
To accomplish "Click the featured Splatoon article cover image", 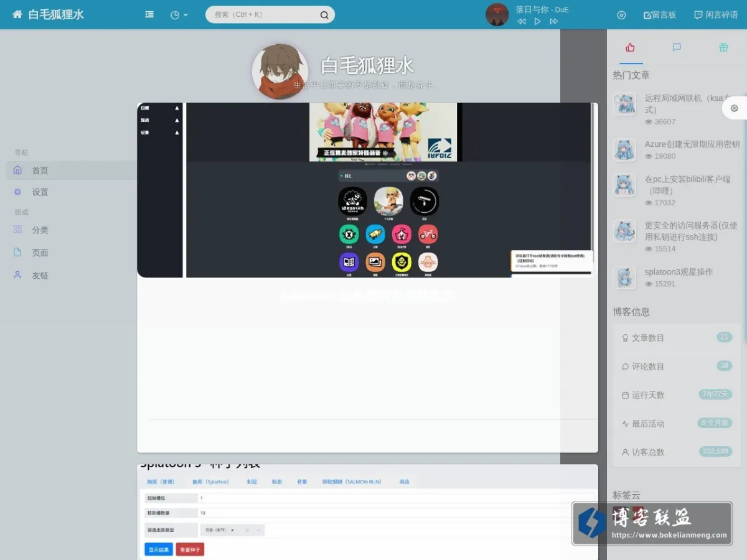I will pos(367,190).
